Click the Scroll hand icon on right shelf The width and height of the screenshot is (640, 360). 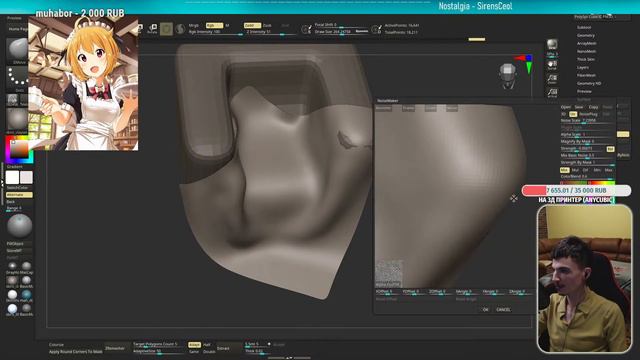click(552, 65)
